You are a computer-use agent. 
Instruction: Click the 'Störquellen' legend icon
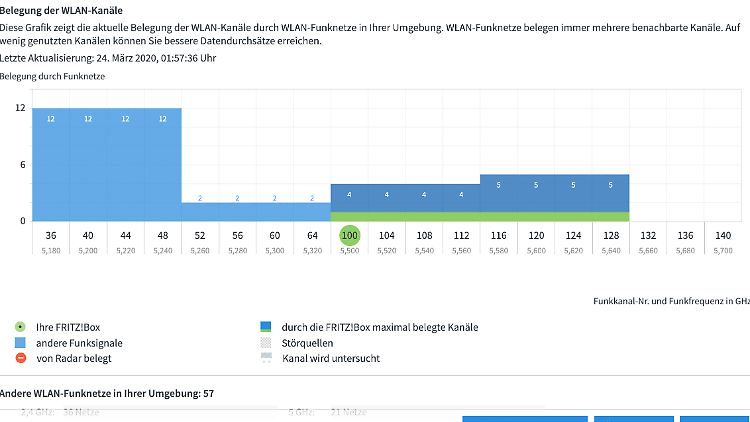265,342
